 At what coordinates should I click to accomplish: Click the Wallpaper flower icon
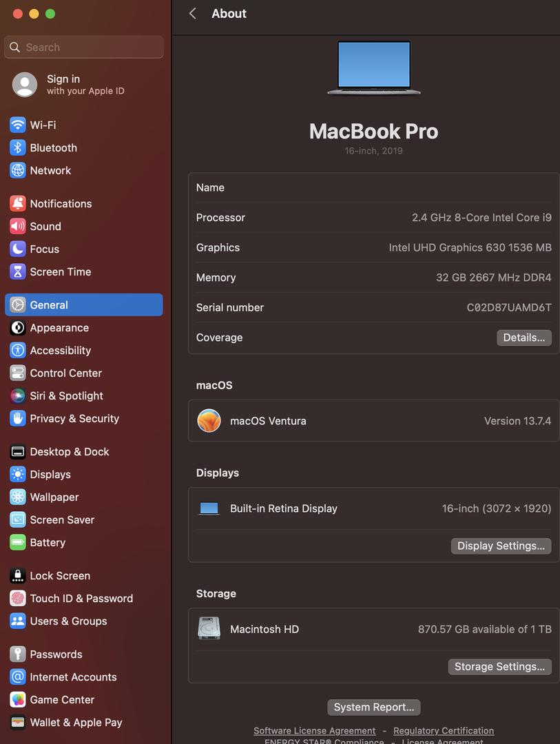click(x=17, y=497)
